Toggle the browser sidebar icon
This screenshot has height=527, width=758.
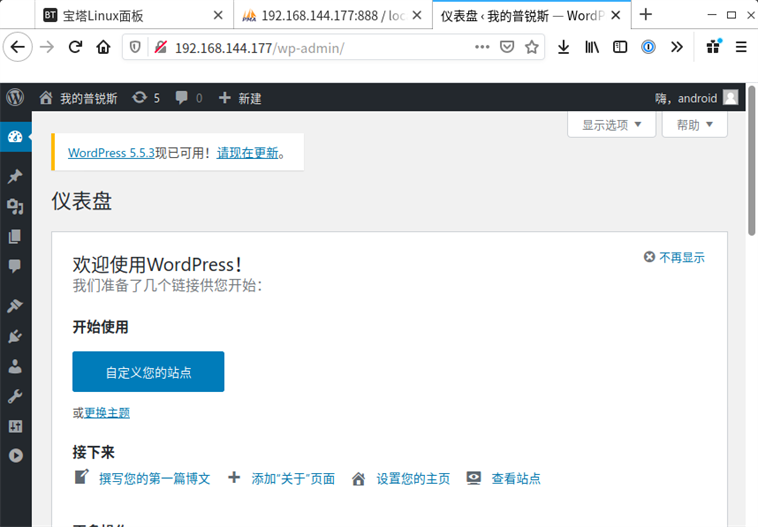(x=620, y=47)
